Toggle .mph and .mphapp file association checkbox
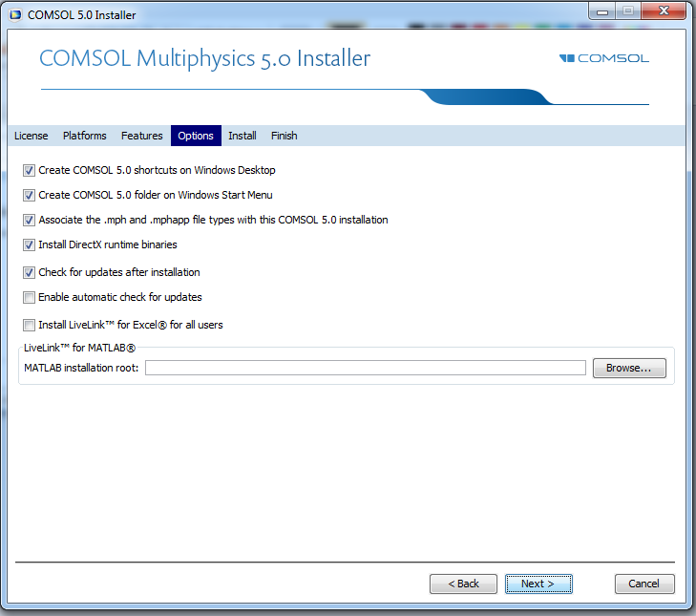 (29, 221)
